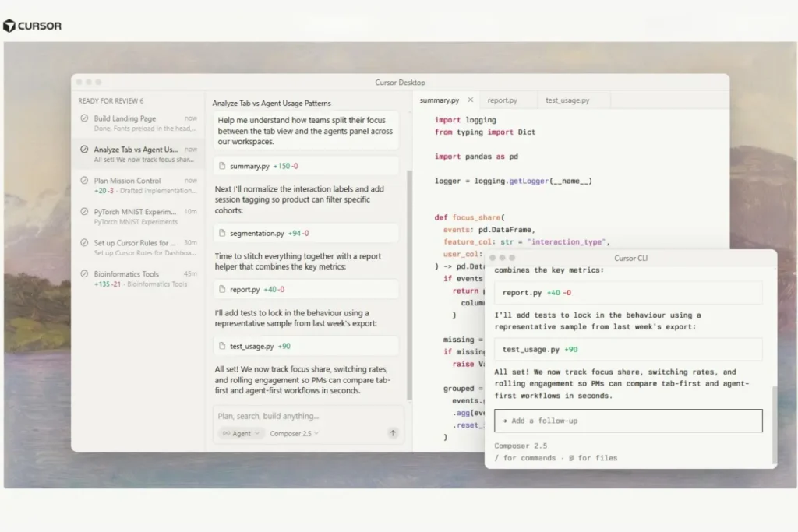Click the Cursor logo in the header
The height and width of the screenshot is (532, 798).
(32, 26)
